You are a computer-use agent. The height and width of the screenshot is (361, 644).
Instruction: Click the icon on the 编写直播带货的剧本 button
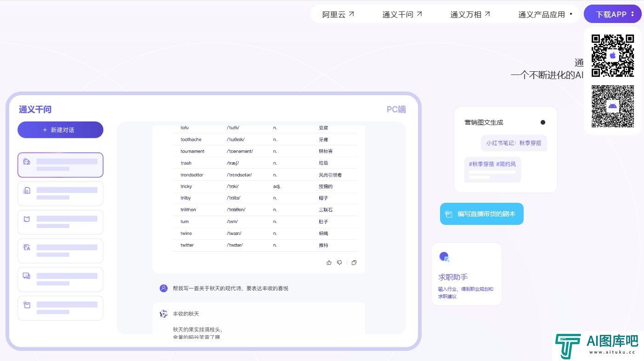449,214
